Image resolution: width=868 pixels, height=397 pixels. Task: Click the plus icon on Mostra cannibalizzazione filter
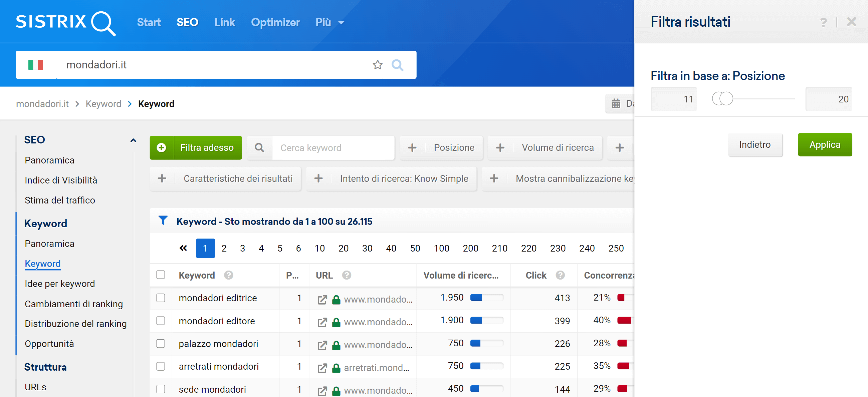click(x=494, y=178)
